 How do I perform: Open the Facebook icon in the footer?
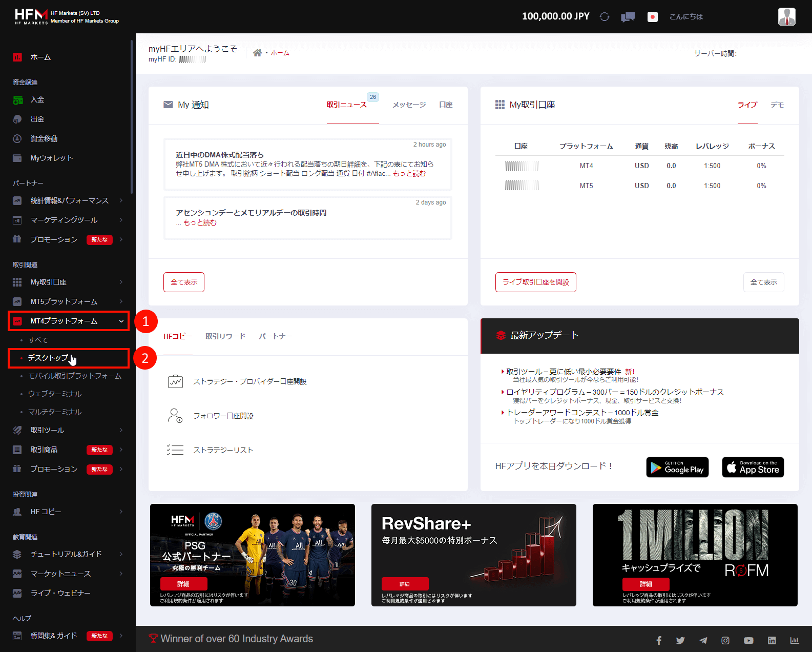coord(659,640)
